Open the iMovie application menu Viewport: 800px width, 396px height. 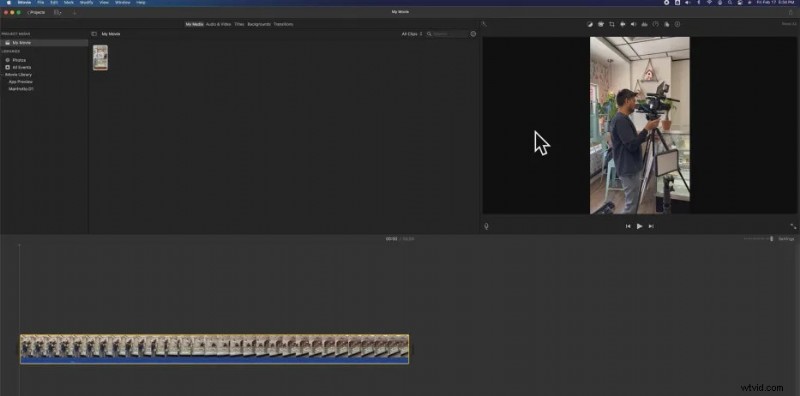click(24, 3)
